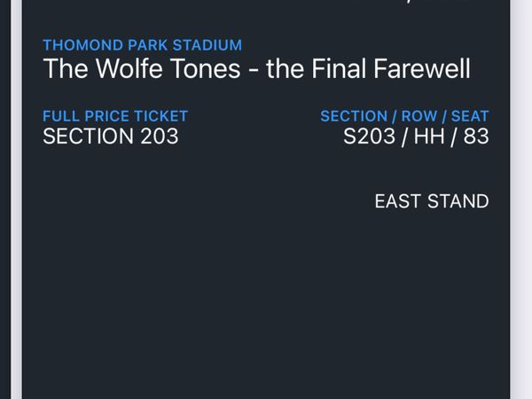Click the HH row value

coord(429,136)
